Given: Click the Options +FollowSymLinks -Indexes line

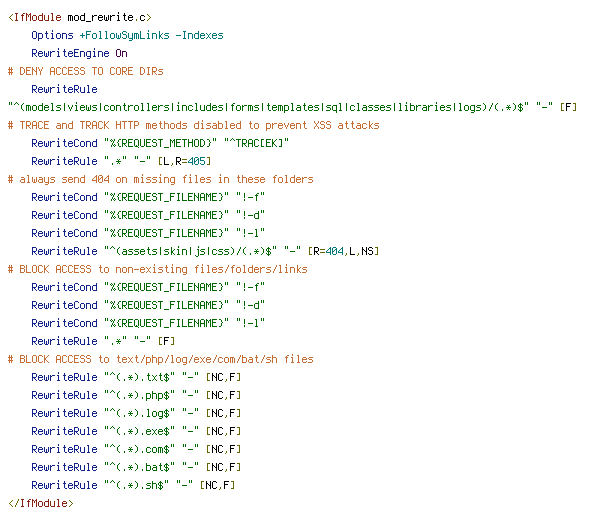Looking at the screenshot, I should point(127,36).
